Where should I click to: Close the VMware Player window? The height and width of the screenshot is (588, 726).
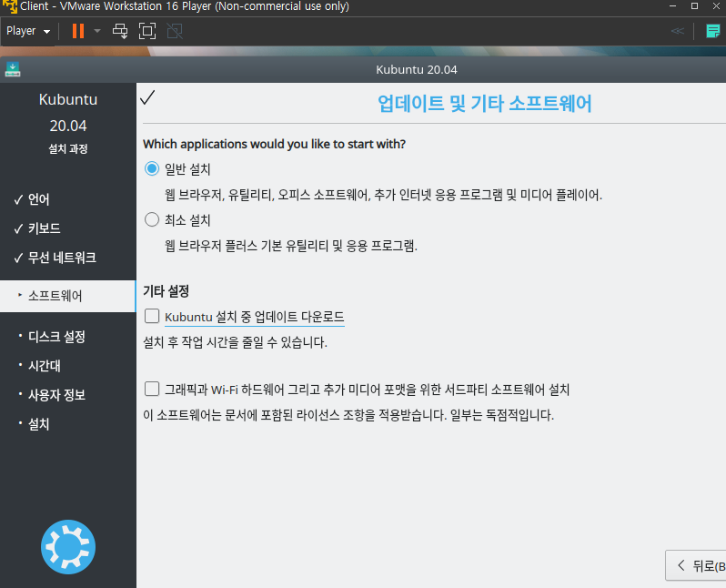[716, 6]
